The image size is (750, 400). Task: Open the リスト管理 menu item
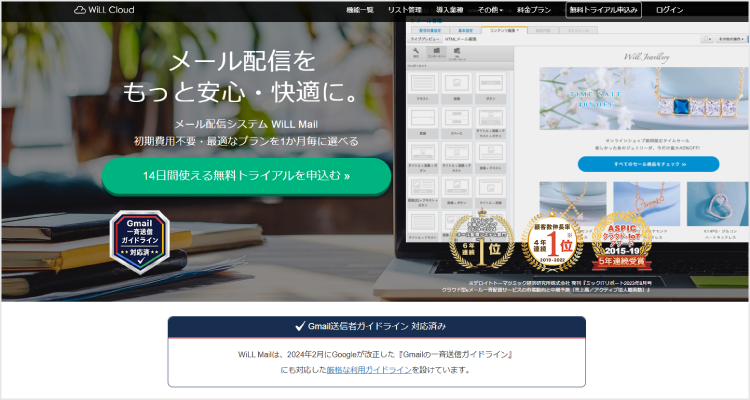(405, 10)
